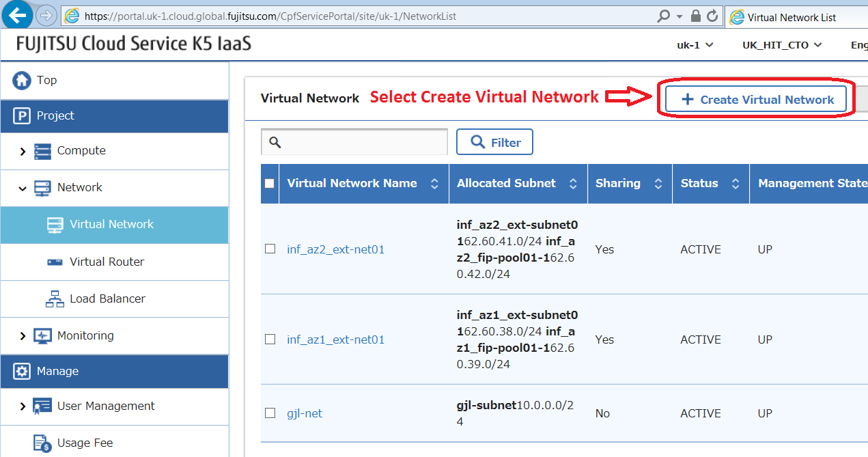868x457 pixels.
Task: Sort by Sharing column arrows
Action: (x=658, y=183)
